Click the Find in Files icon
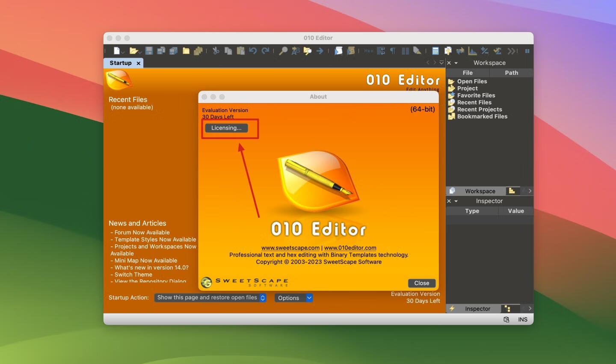The image size is (616, 364). tap(307, 51)
